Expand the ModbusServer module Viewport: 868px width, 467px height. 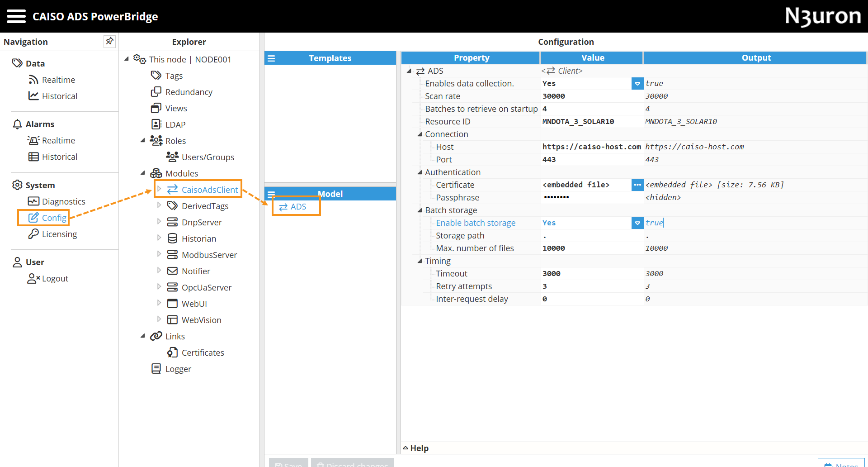pos(159,254)
